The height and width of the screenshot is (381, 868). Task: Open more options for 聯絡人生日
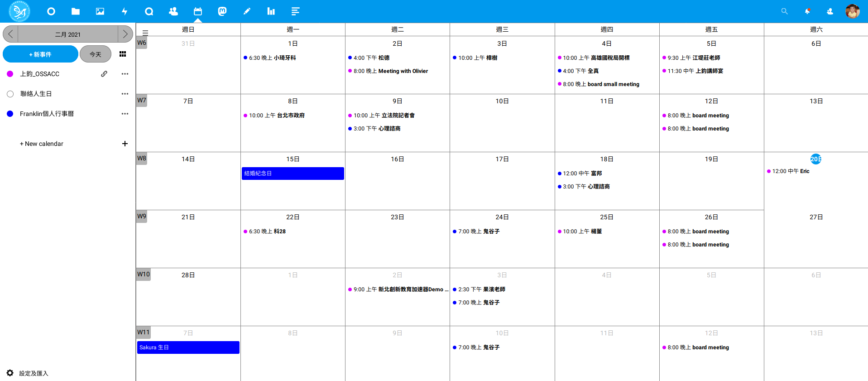coord(125,94)
